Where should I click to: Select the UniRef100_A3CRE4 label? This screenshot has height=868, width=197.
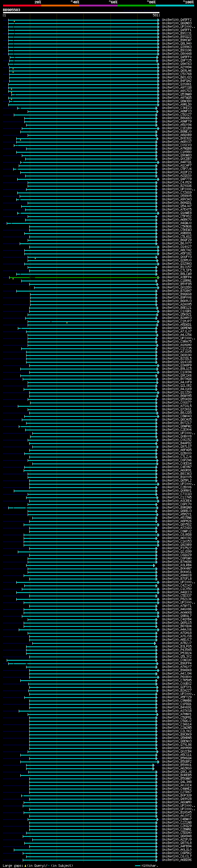tap(177, 501)
